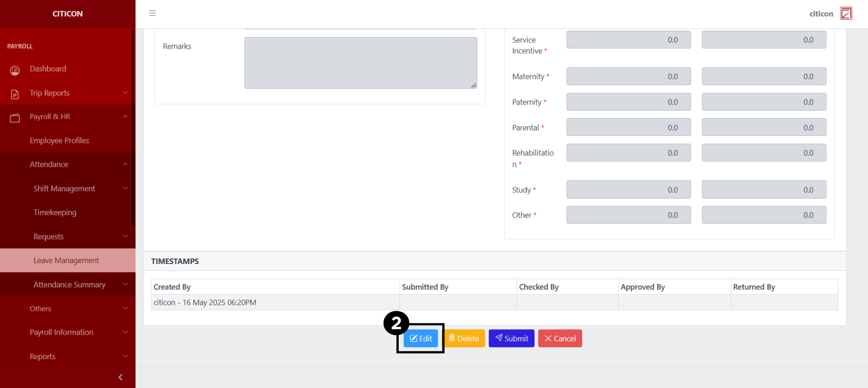The image size is (868, 388).
Task: Click the Payroll & HR folder icon
Action: click(15, 118)
